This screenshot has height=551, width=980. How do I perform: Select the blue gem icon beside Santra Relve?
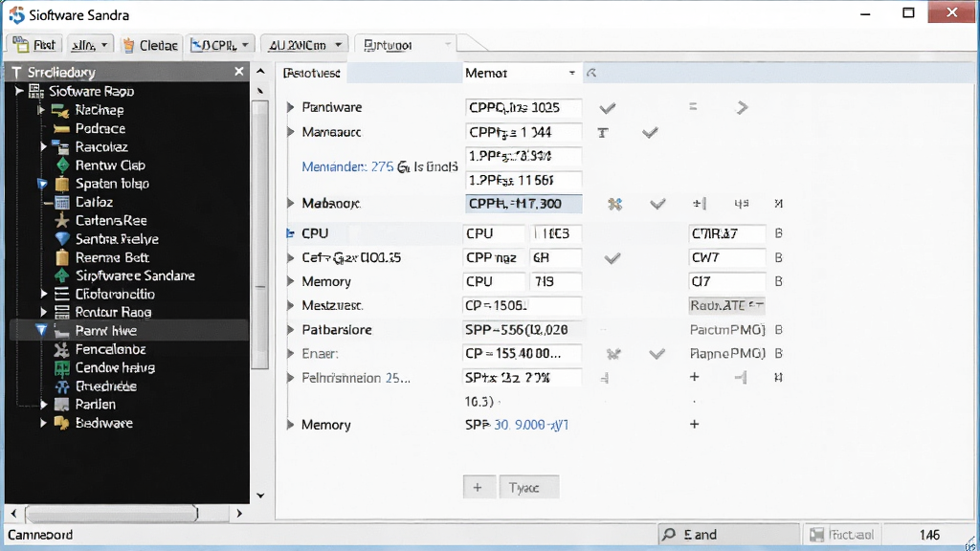[62, 238]
